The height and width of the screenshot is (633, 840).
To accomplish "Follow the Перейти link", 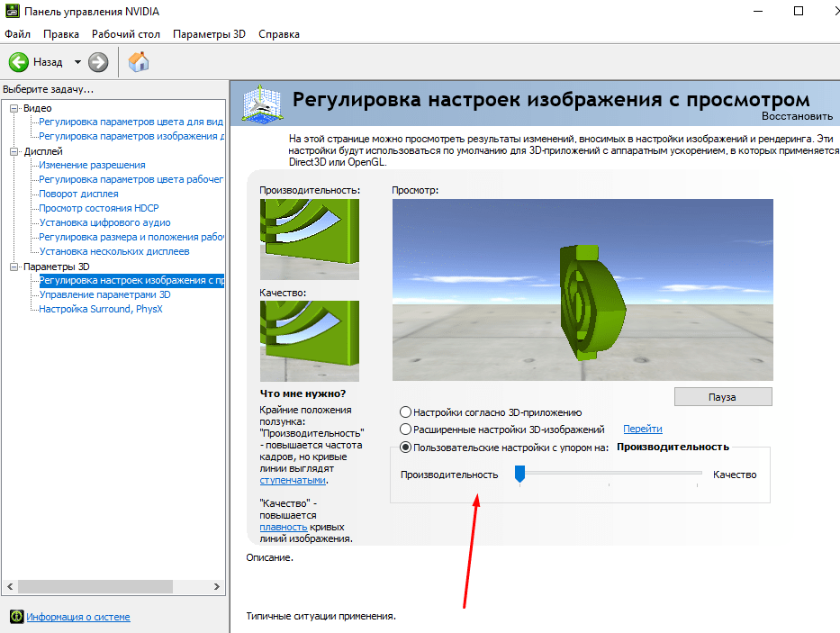I will (642, 430).
